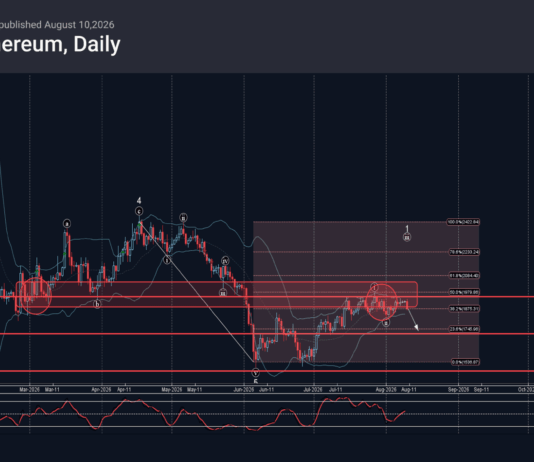Select the circled 'a' wave label
Viewport: 534px width, 462px height.
tap(67, 224)
